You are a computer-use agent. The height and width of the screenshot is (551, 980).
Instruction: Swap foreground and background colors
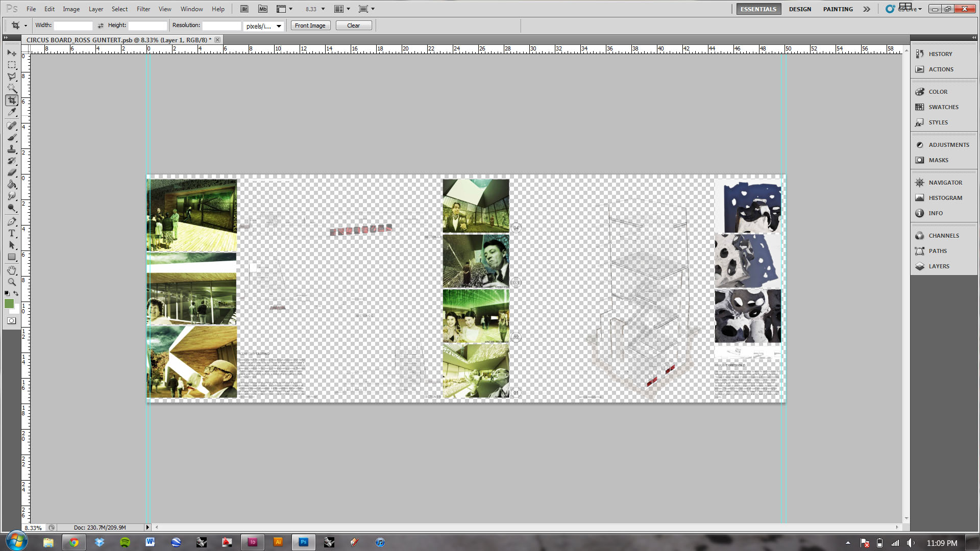tap(16, 293)
